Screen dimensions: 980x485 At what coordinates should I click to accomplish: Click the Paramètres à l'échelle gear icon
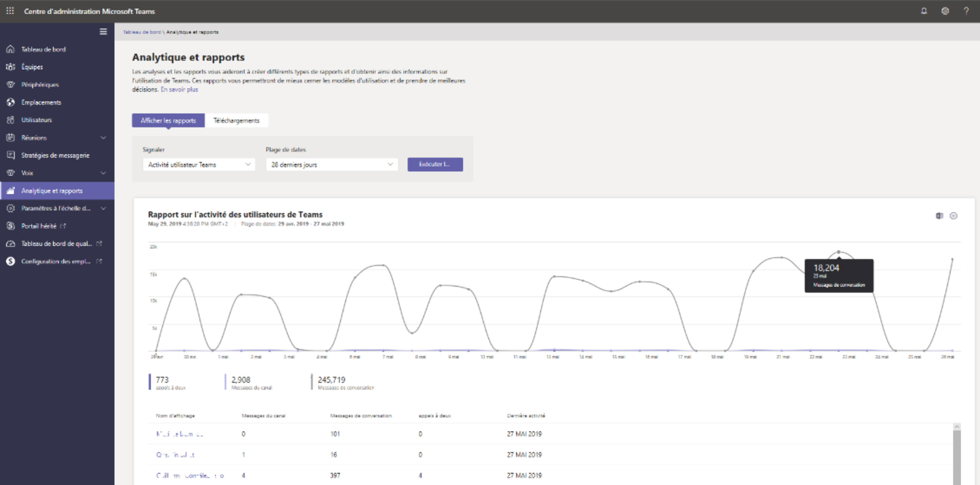click(x=10, y=208)
